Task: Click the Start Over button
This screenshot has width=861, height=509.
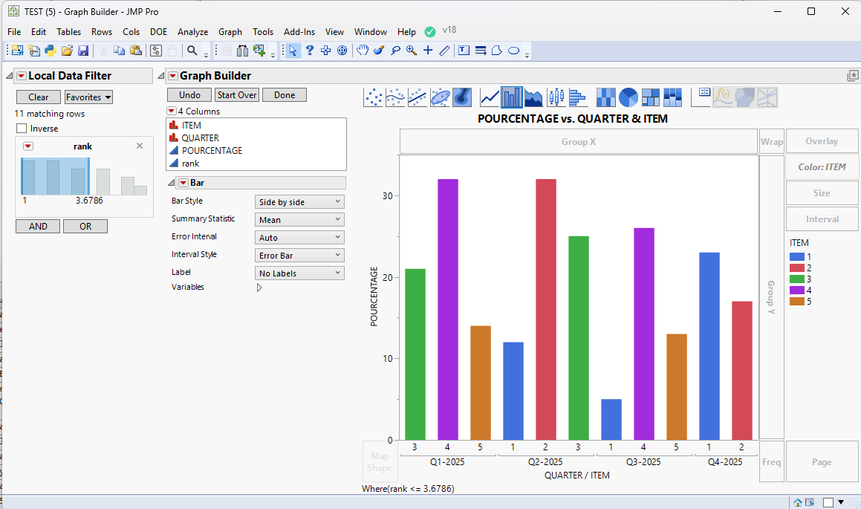Action: (236, 95)
